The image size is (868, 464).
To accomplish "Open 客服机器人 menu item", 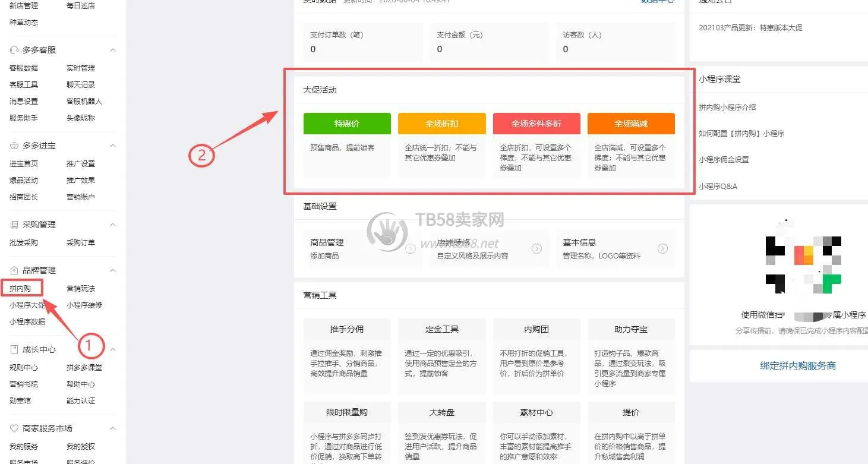I will tap(84, 102).
